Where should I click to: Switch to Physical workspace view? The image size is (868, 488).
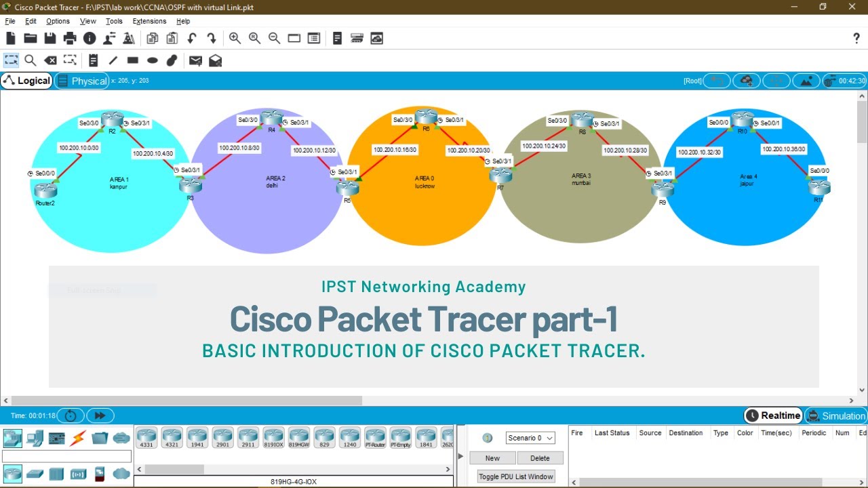pyautogui.click(x=82, y=81)
